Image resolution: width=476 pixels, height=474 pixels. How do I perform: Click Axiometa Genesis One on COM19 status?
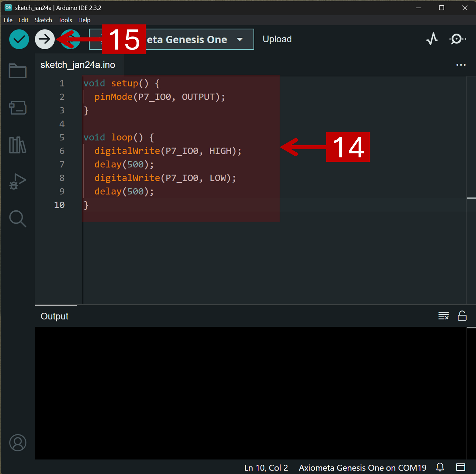click(x=362, y=468)
